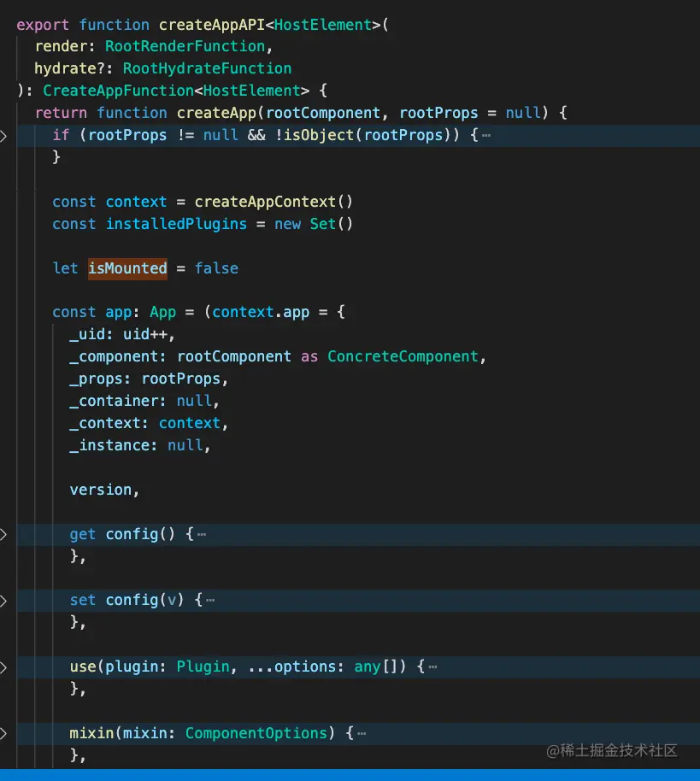This screenshot has height=781, width=700.
Task: Click the createAppContext() call
Action: 274,202
